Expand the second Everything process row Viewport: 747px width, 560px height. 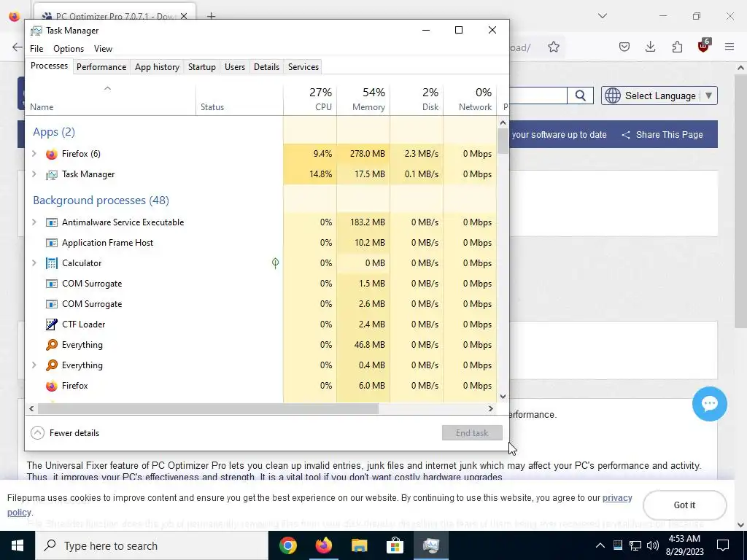pos(34,365)
